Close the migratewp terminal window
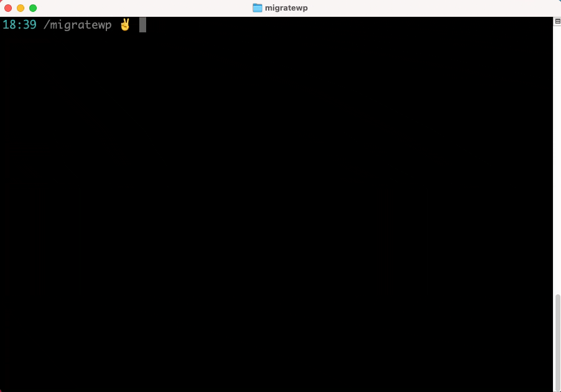Screen dimensions: 561x392 point(8,8)
